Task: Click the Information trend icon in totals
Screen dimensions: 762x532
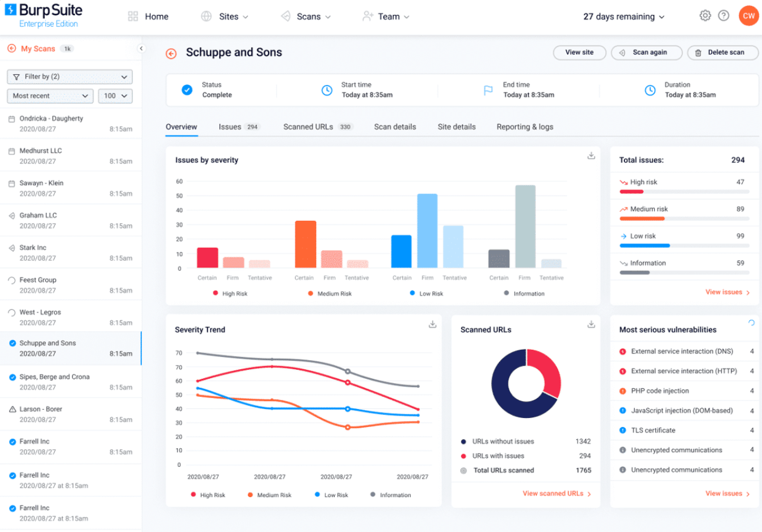Action: coord(624,264)
